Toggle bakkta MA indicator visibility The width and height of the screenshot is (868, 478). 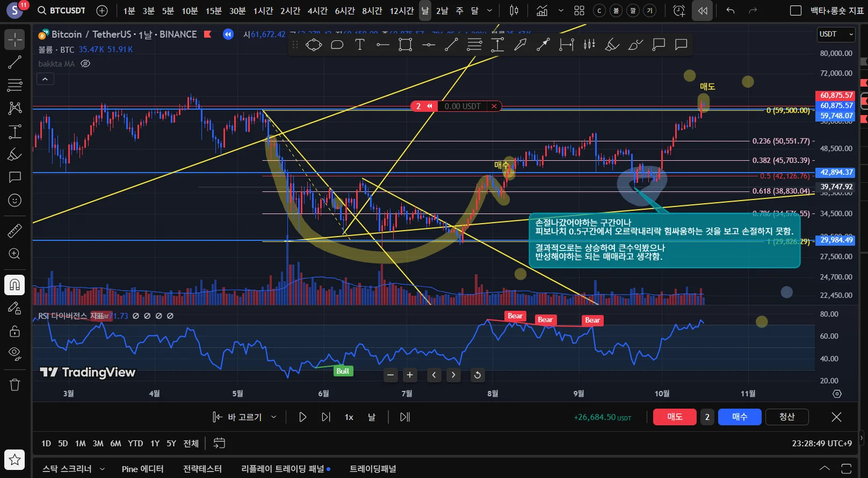click(x=85, y=63)
